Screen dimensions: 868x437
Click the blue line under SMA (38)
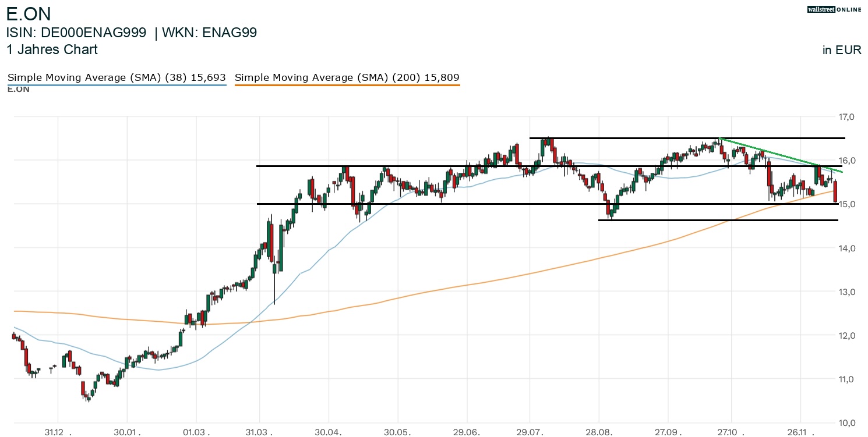[117, 86]
